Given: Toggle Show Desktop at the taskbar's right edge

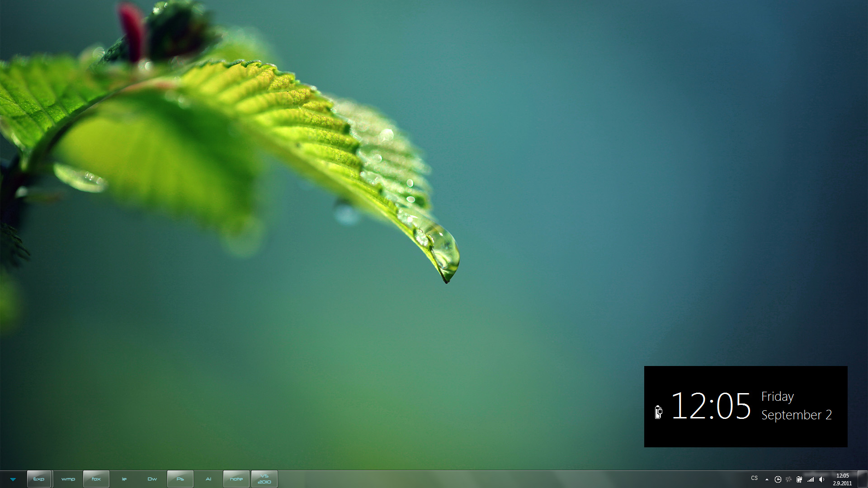Looking at the screenshot, I should pyautogui.click(x=863, y=479).
